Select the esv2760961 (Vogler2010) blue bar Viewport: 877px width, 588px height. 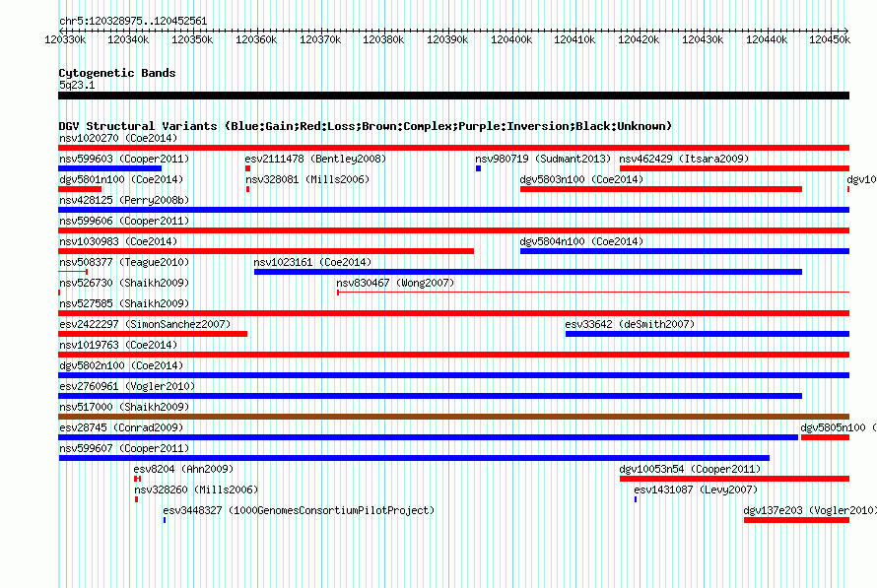tap(430, 396)
